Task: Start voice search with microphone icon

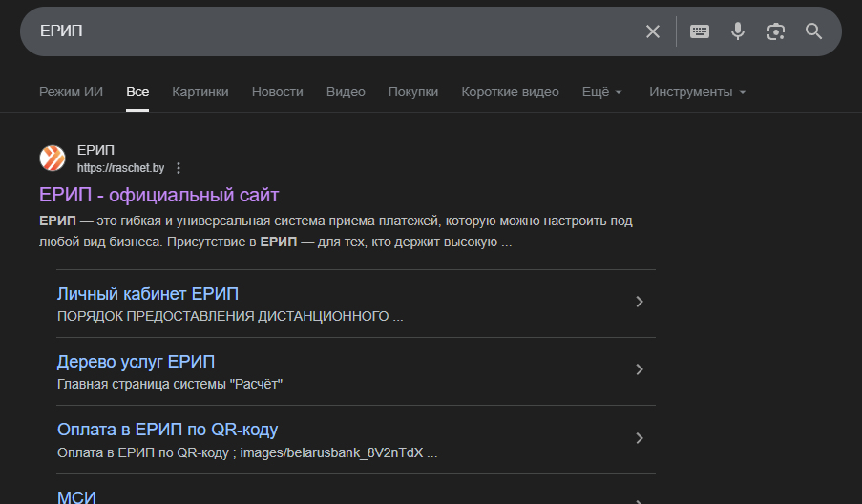Action: 738,31
